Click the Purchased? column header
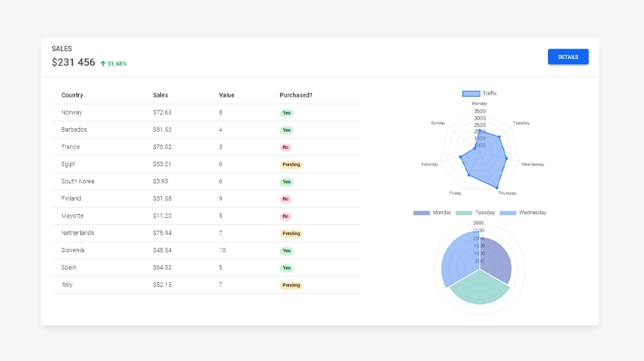The height and width of the screenshot is (361, 644). click(296, 95)
